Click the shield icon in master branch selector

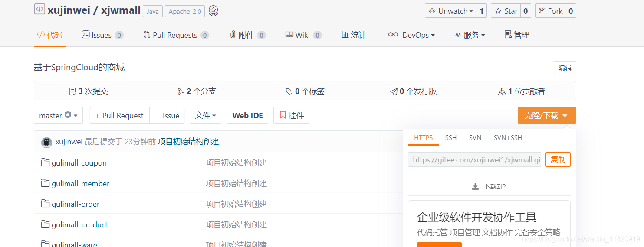pos(68,115)
